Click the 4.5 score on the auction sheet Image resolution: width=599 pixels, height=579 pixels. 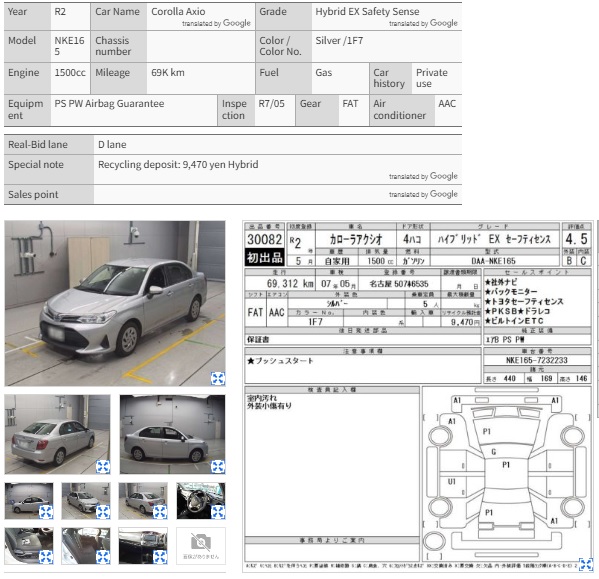tap(576, 239)
